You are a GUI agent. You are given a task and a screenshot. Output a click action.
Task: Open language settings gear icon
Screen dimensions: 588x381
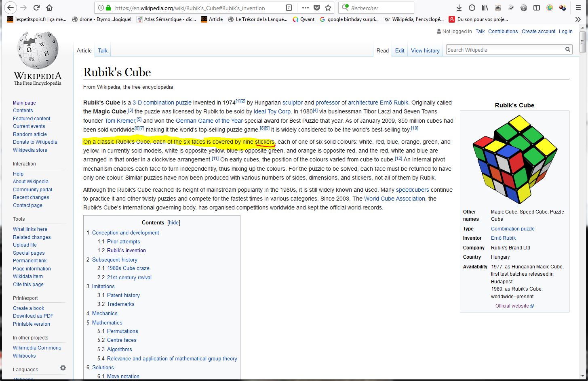pos(63,368)
